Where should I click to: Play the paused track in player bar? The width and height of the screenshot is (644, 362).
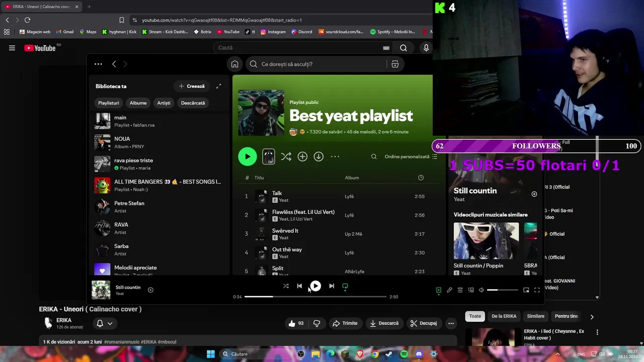(x=315, y=286)
